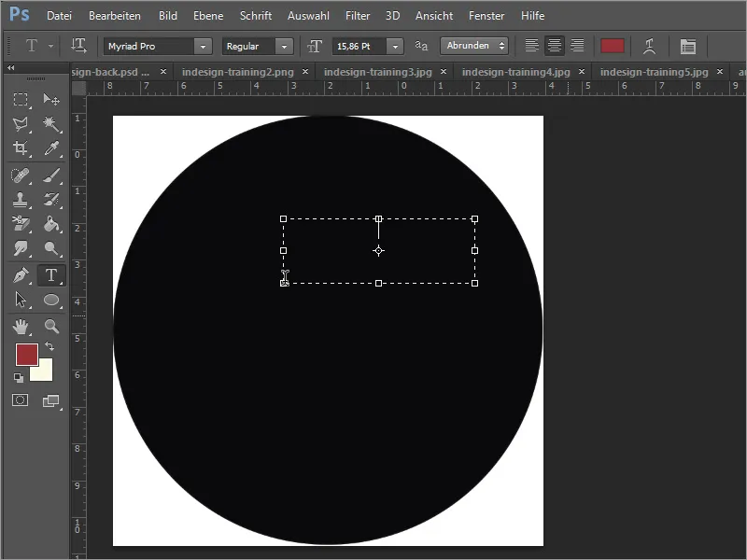Select the Zoom tool

coord(51,327)
